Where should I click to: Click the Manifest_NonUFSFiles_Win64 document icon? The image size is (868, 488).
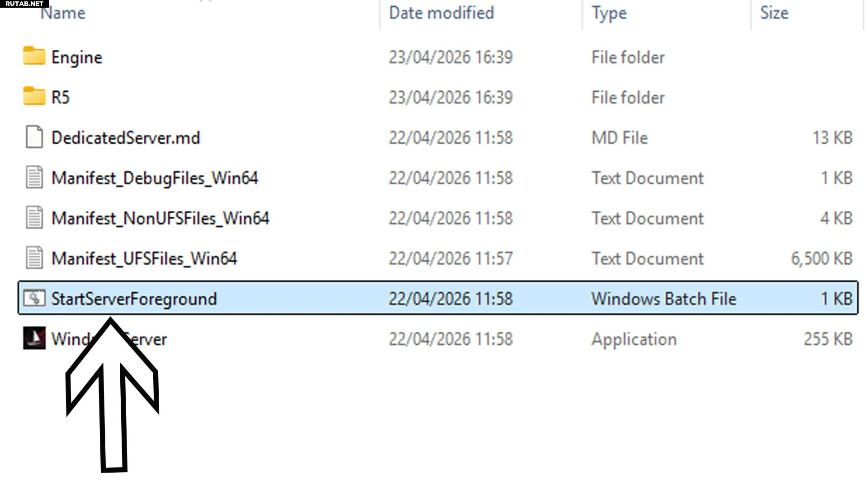[x=34, y=217]
